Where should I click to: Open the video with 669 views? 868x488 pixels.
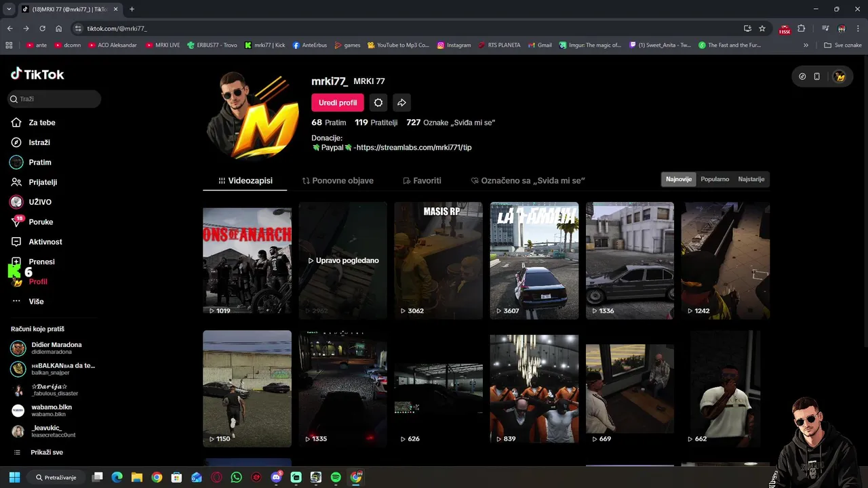tap(630, 388)
